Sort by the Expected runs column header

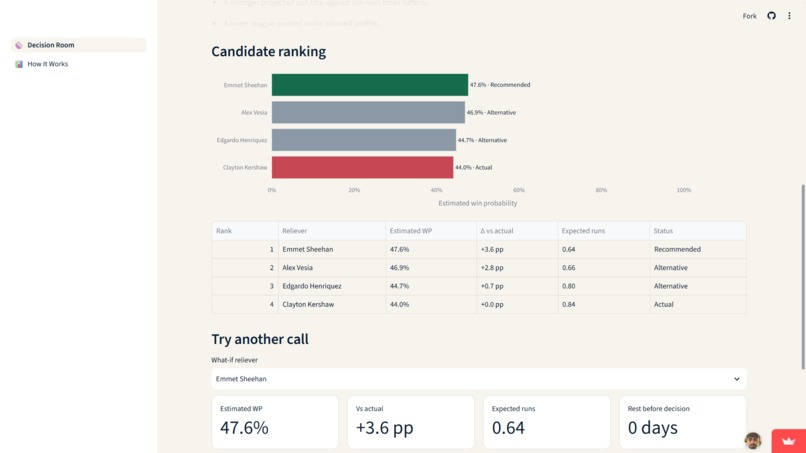[603, 231]
